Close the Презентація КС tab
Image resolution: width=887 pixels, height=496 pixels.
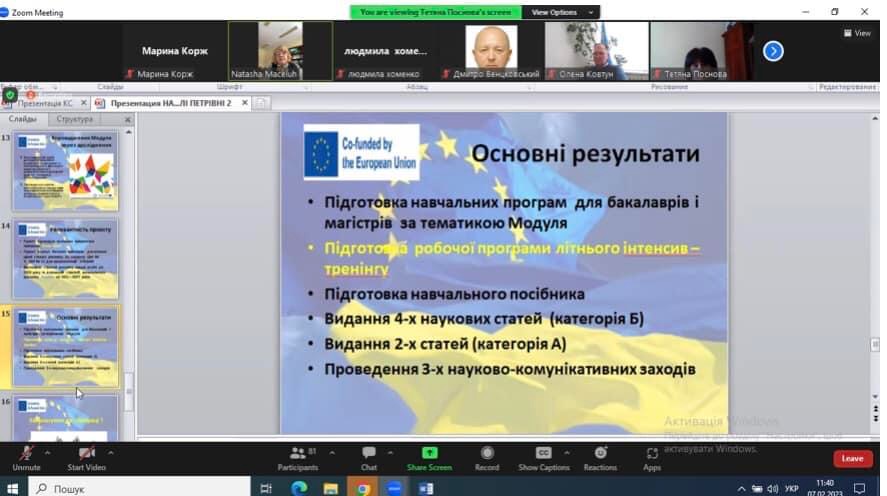tap(84, 103)
